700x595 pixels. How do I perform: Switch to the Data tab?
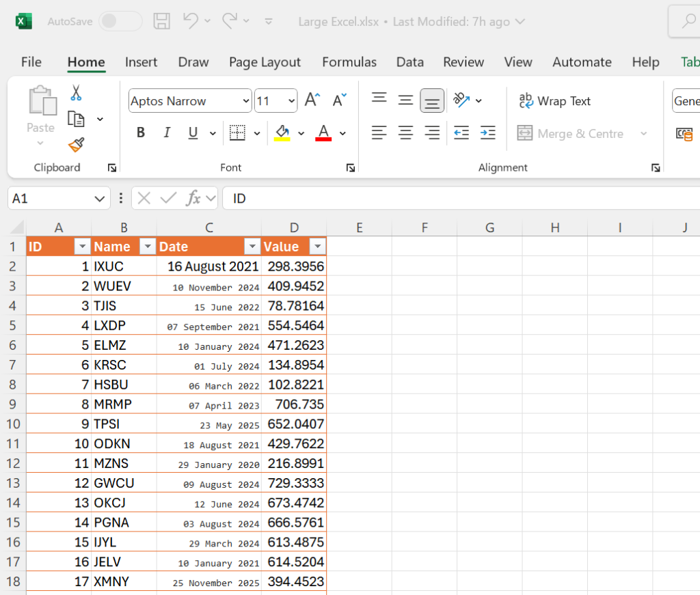click(x=410, y=62)
